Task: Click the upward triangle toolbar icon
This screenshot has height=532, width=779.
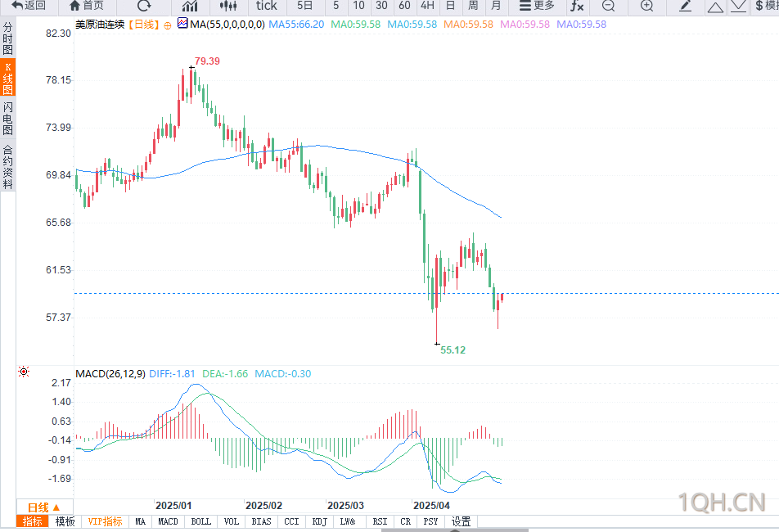Action: click(715, 7)
